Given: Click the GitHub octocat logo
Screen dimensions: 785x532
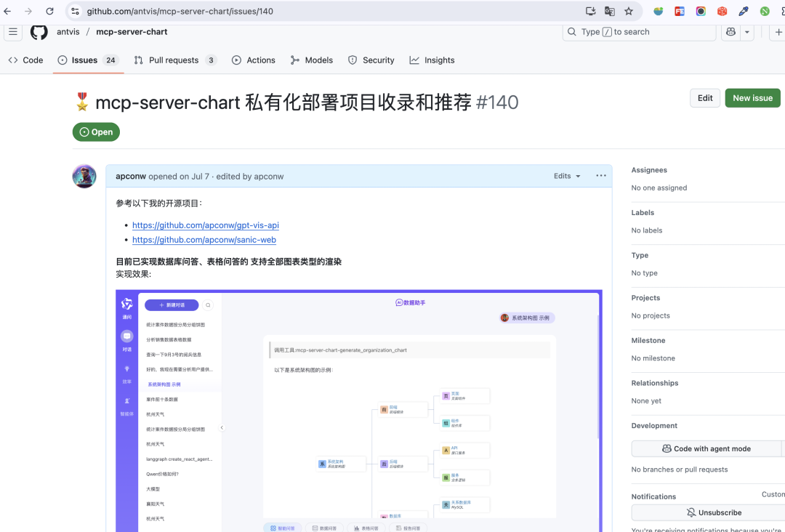Looking at the screenshot, I should [39, 32].
